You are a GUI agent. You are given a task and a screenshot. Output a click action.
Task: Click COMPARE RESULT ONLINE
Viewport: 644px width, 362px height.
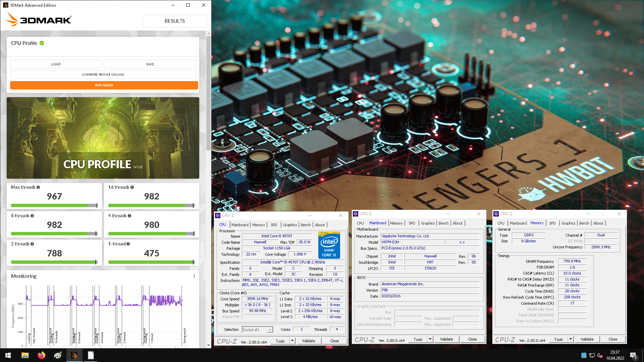click(x=103, y=74)
